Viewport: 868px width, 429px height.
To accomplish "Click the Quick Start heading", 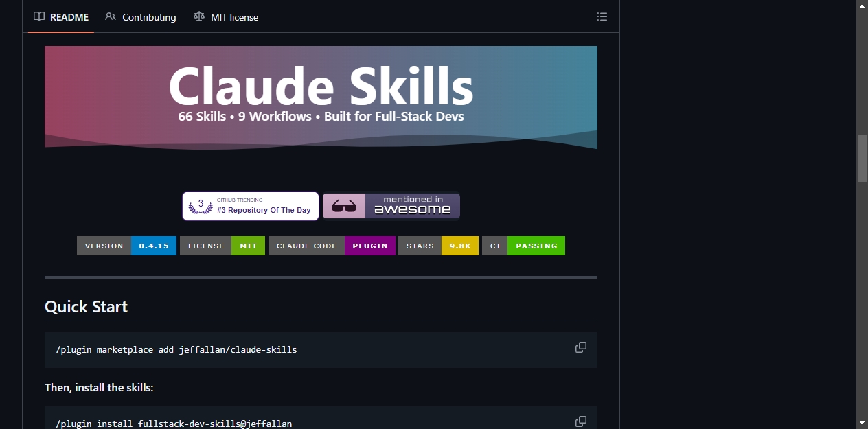I will (86, 307).
